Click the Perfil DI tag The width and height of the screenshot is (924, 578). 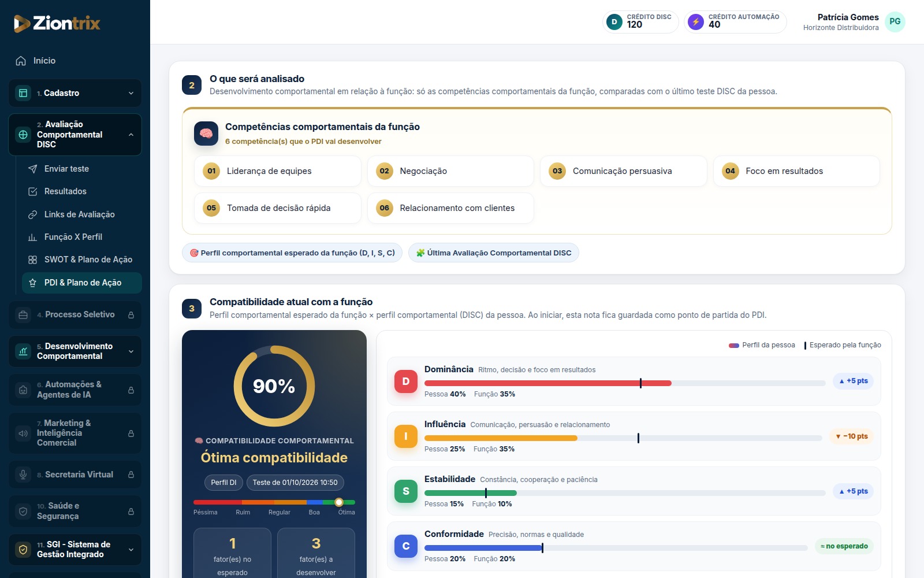coord(223,483)
